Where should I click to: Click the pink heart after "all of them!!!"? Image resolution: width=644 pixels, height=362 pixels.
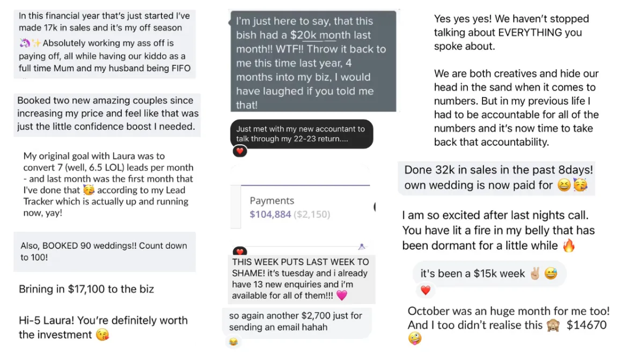(341, 295)
